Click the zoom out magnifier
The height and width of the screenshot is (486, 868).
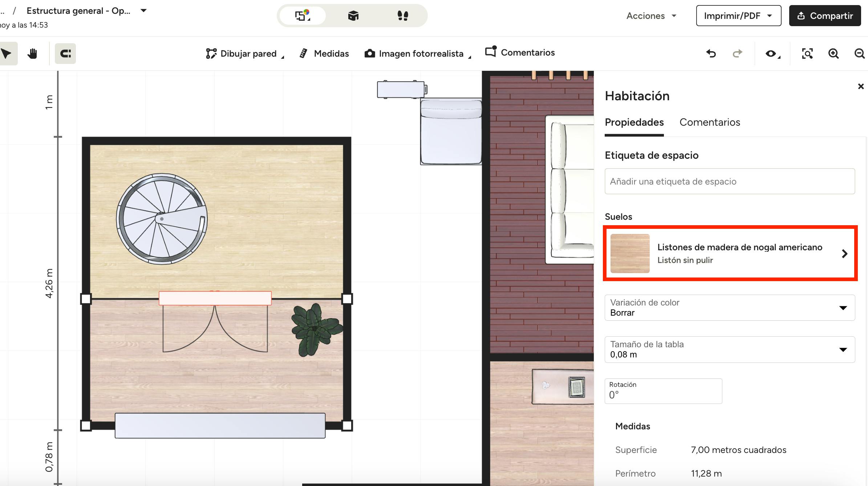coord(859,54)
